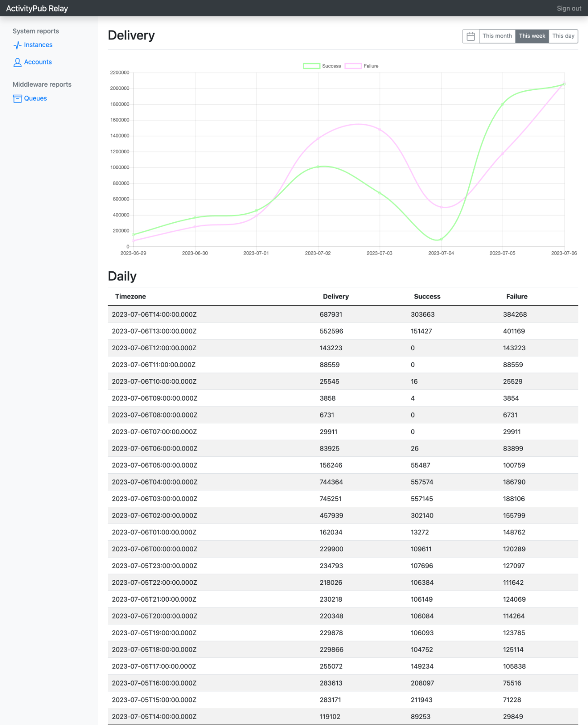Image resolution: width=588 pixels, height=725 pixels.
Task: Click the Delivery column header
Action: (x=335, y=296)
